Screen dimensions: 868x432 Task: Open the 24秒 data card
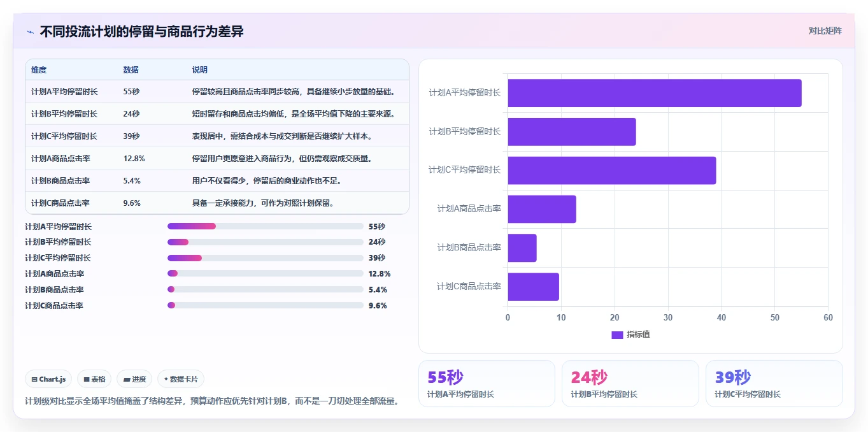(x=630, y=384)
